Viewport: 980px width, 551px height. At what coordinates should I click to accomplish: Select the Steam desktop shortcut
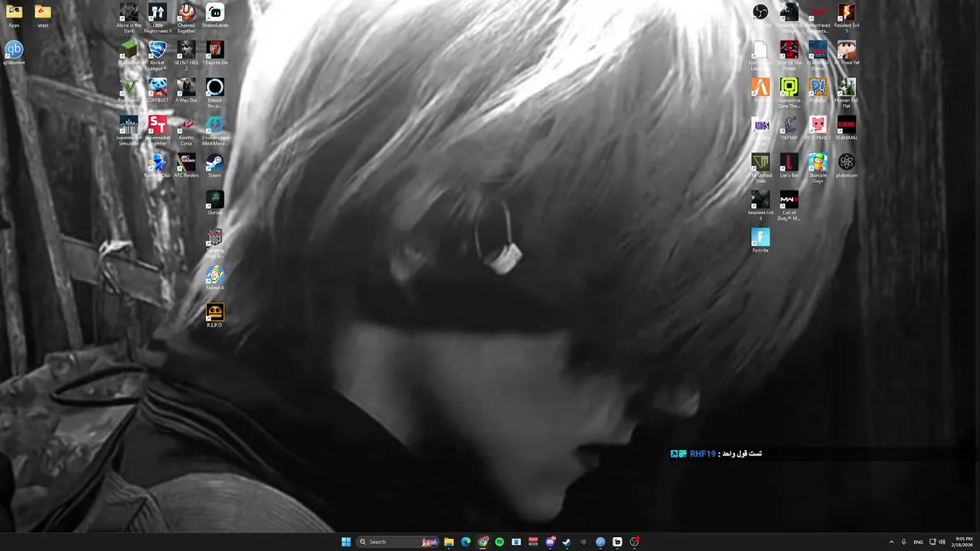tap(215, 166)
